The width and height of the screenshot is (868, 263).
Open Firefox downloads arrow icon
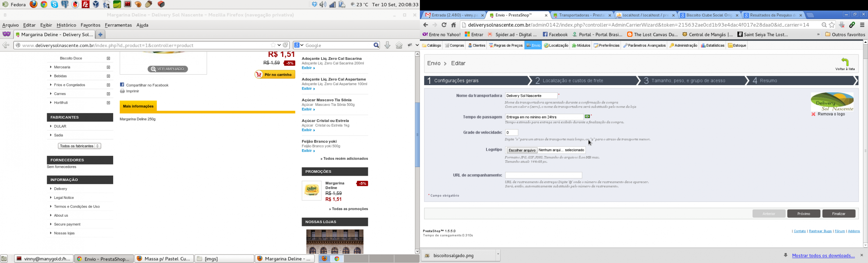tap(387, 45)
